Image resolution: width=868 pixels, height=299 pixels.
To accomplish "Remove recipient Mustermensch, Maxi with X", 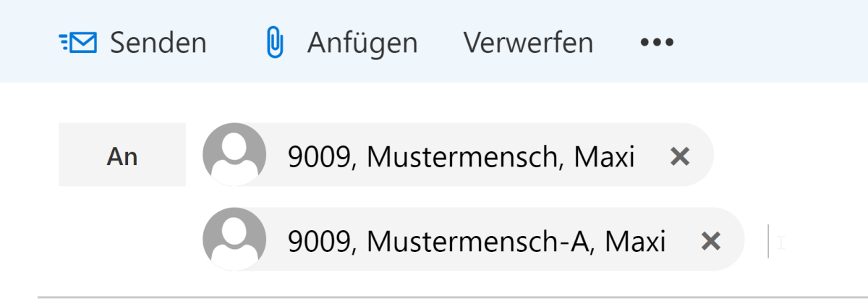I will [679, 156].
